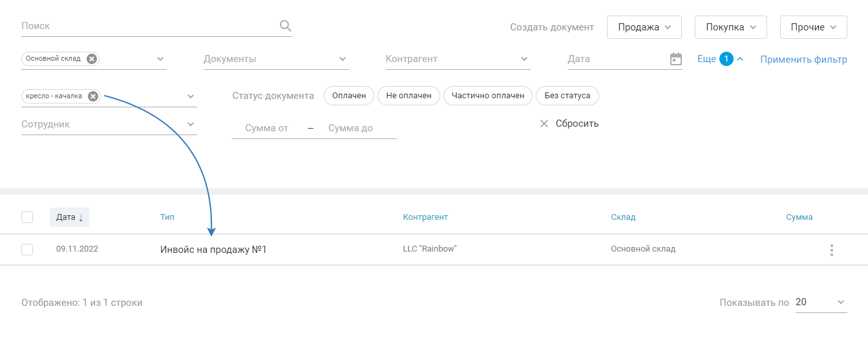Collapse the Еще extra filters

coord(740,59)
